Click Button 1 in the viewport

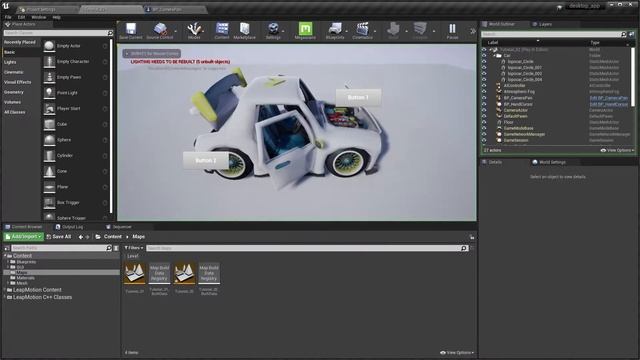[358, 98]
